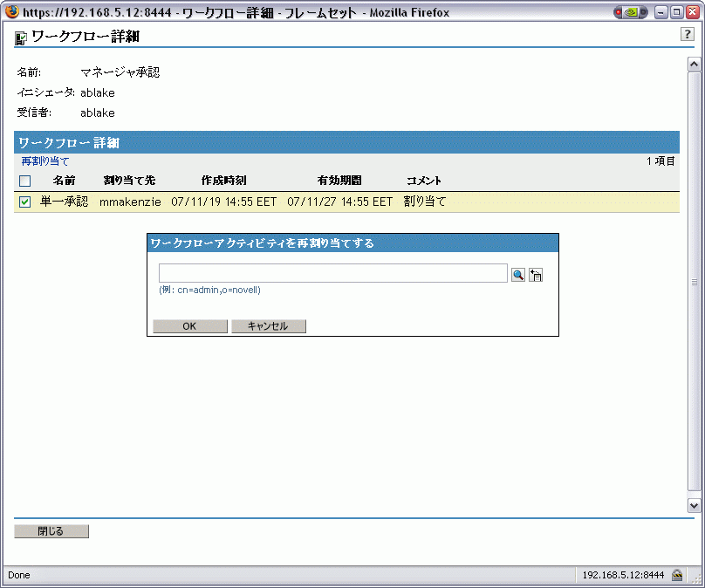Minimize the Firefox window
This screenshot has width=705, height=588.
661,12
